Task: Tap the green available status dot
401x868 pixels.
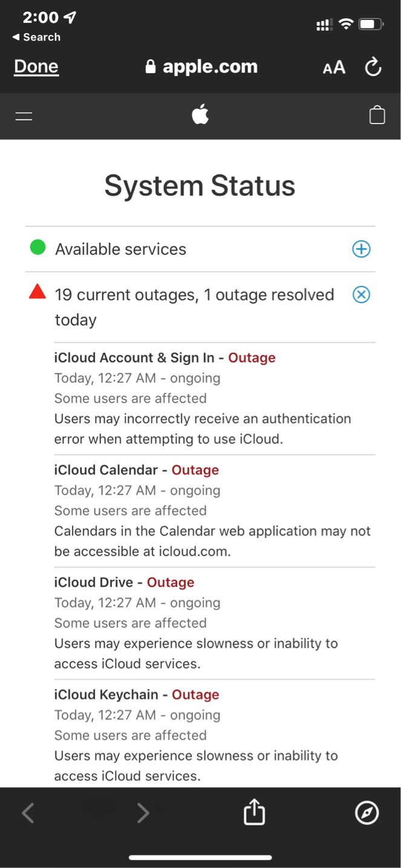Action: coord(38,248)
